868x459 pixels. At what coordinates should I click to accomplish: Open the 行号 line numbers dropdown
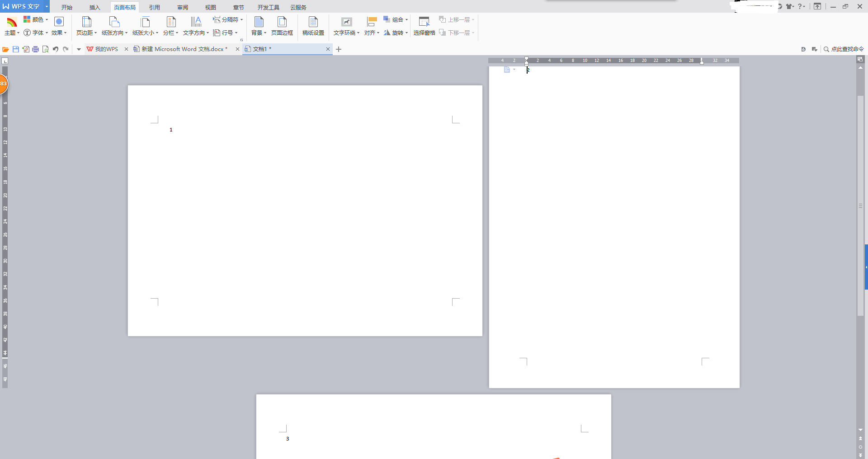point(225,33)
